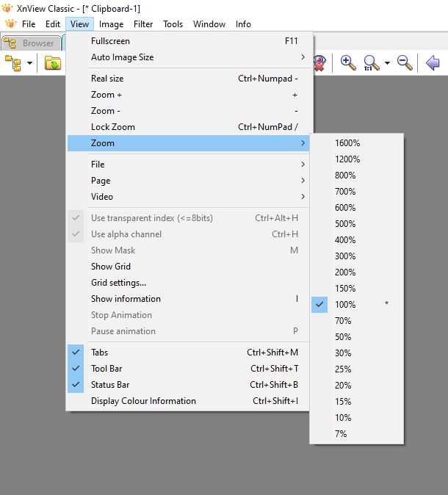This screenshot has width=448, height=495.
Task: Click the zoom in magnifier toolbar icon
Action: coord(348,63)
